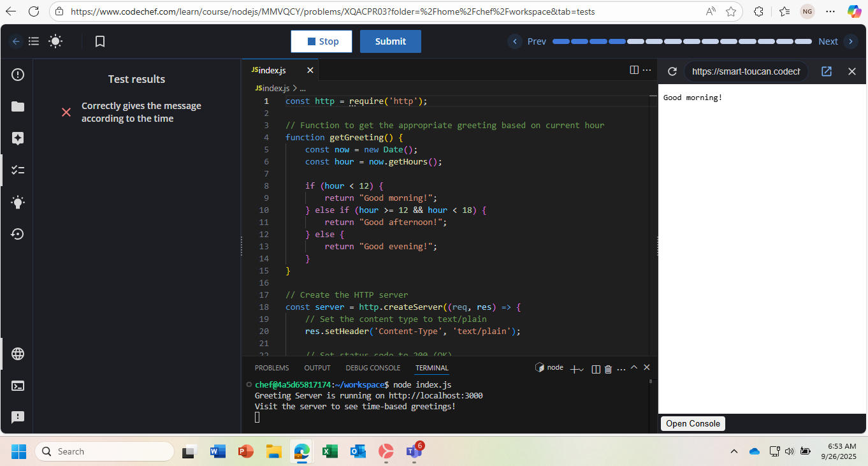868x466 pixels.
Task: Show hidden system tray icons
Action: tap(734, 451)
